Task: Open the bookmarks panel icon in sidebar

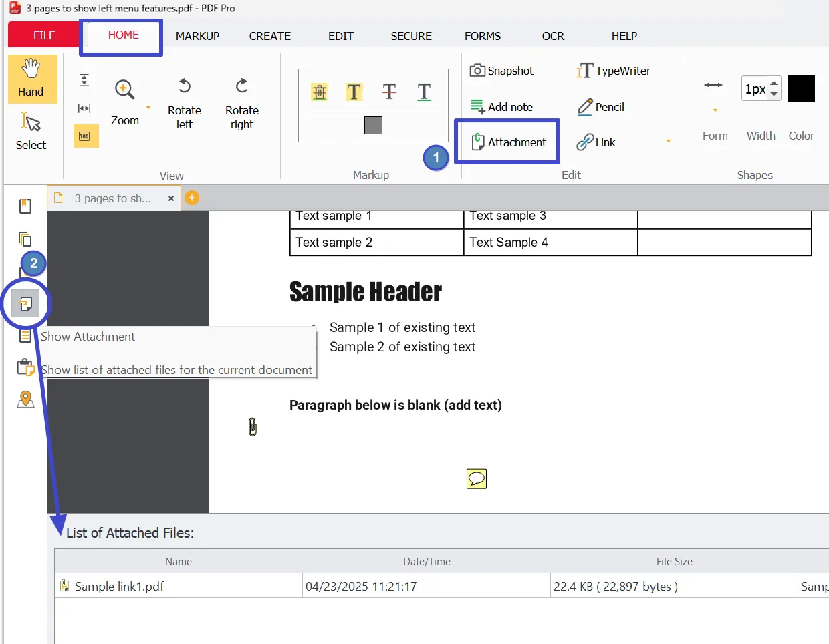Action: 25,206
